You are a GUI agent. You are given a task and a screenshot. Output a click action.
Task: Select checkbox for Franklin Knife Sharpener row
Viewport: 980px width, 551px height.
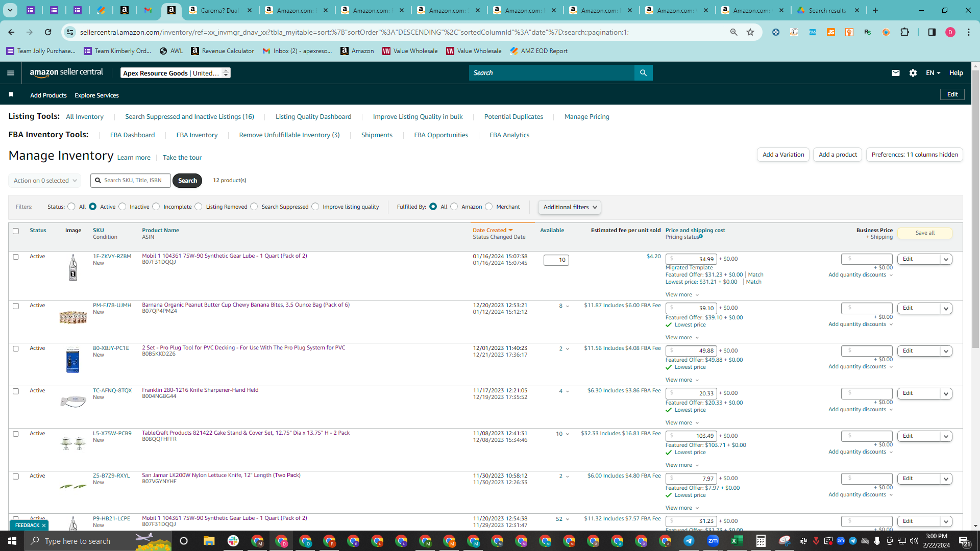pos(16,391)
